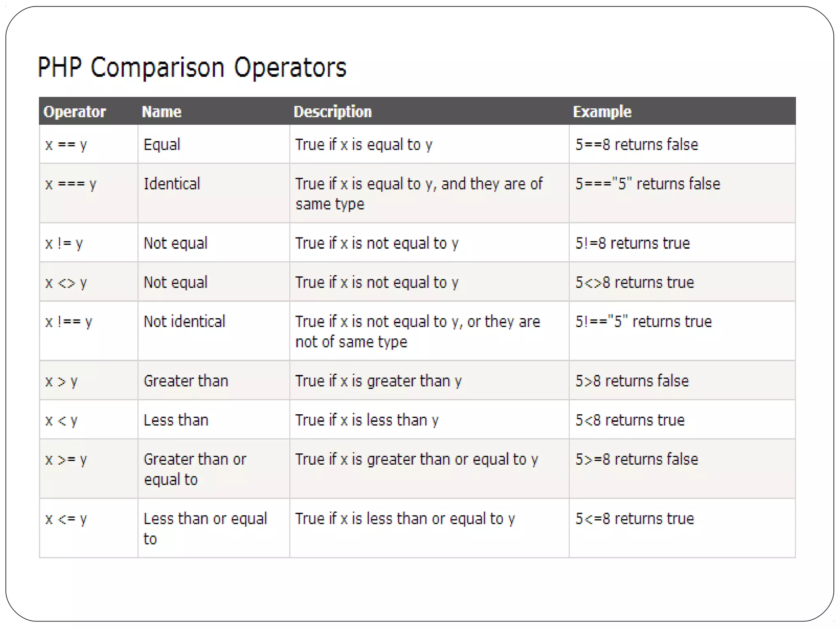Click the "Identical" name cell
The image size is (840, 630).
click(x=172, y=184)
